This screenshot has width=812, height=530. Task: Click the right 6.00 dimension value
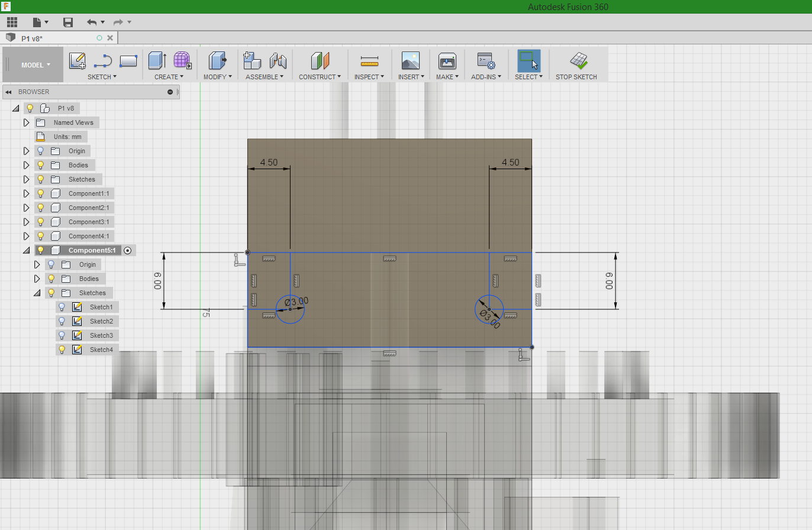pyautogui.click(x=609, y=280)
